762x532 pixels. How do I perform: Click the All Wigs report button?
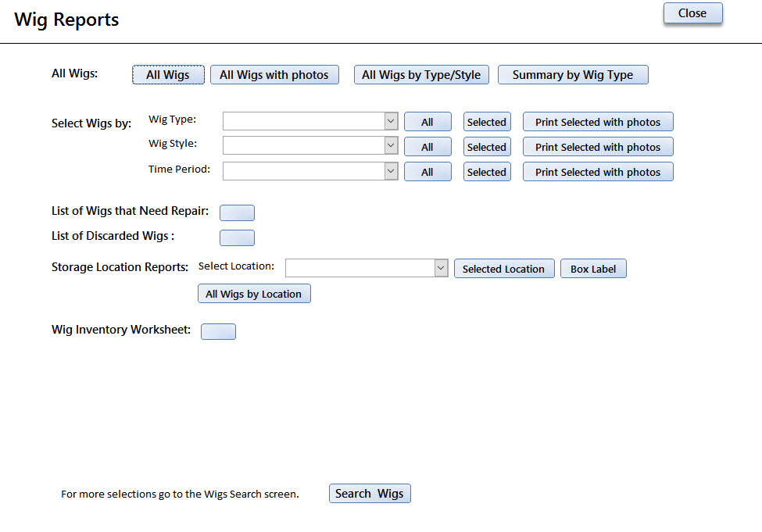tap(168, 75)
